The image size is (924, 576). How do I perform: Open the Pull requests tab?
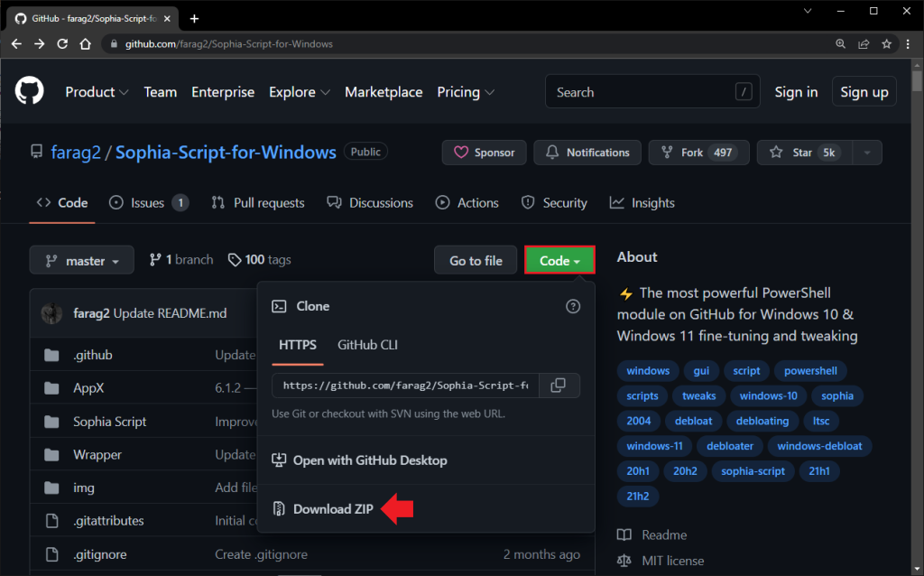pos(258,203)
